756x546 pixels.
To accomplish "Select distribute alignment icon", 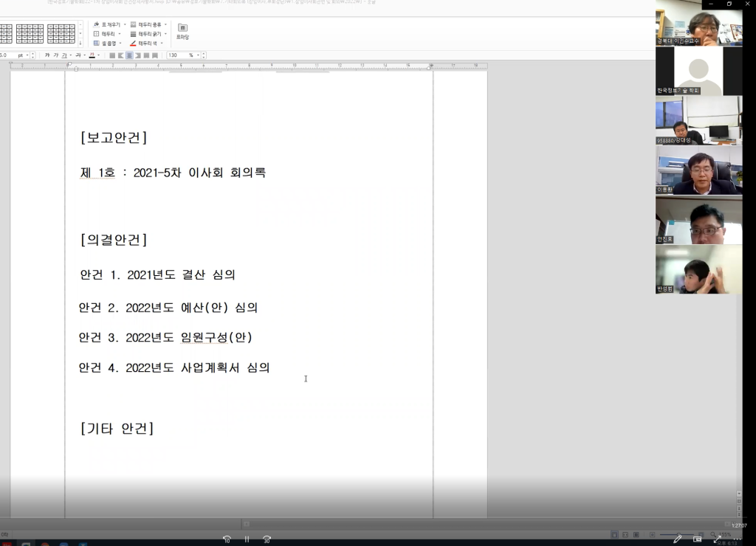I will pos(146,55).
